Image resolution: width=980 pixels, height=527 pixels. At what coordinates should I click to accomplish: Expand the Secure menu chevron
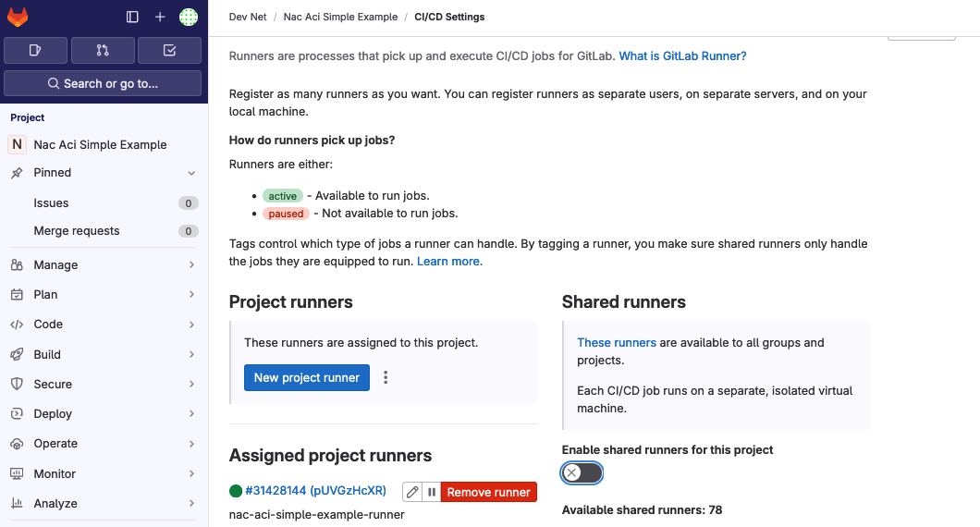click(191, 384)
